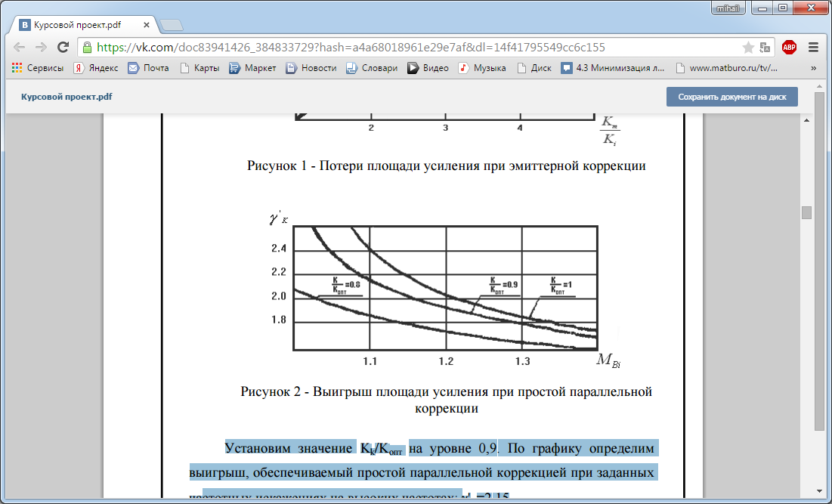The width and height of the screenshot is (832, 504).
Task: Reload the current page
Action: 63,47
